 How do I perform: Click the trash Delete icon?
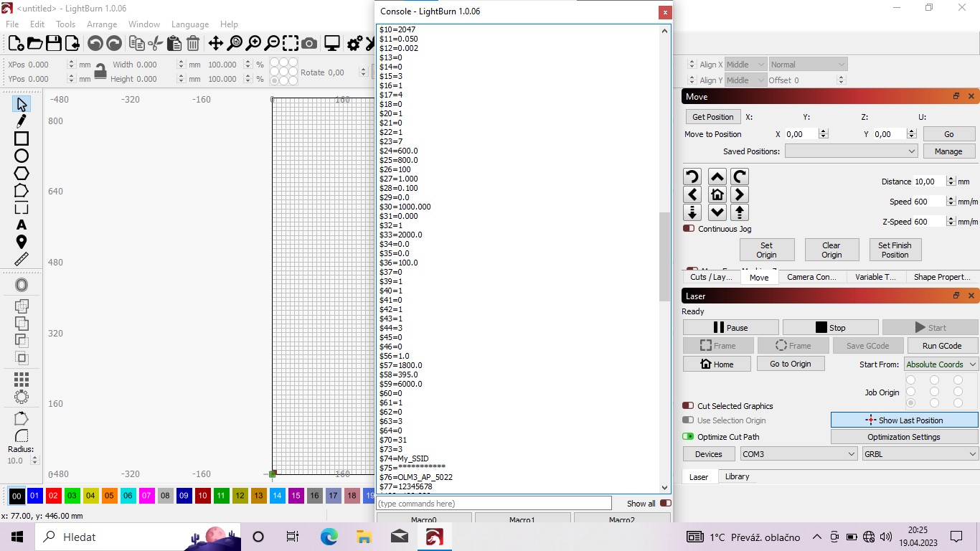193,44
